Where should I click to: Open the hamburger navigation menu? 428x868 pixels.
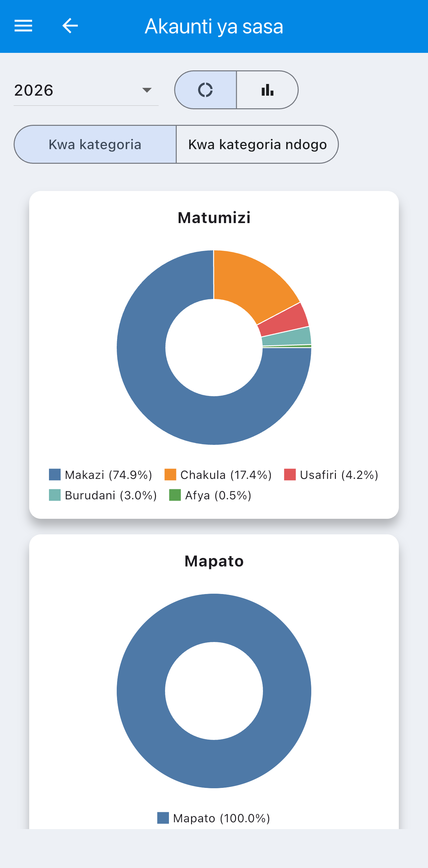click(x=23, y=26)
